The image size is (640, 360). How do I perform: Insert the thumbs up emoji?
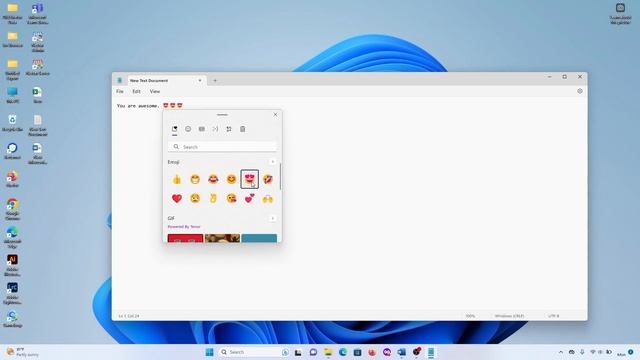coord(177,179)
